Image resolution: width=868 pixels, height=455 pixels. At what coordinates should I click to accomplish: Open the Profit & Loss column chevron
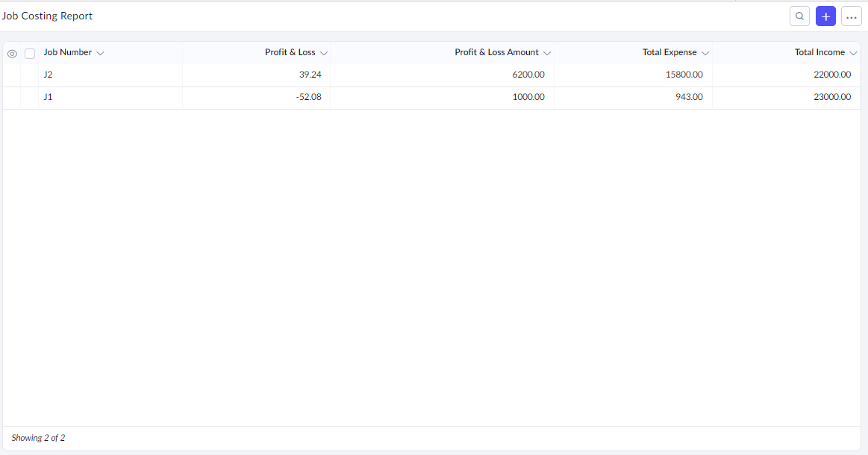pyautogui.click(x=324, y=53)
